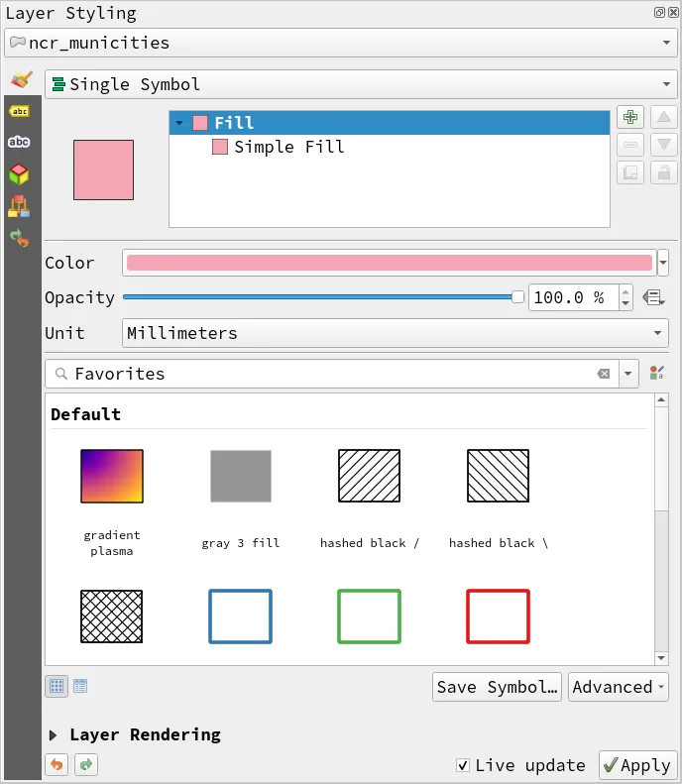Click the Apply button
682x784 pixels.
(x=638, y=765)
